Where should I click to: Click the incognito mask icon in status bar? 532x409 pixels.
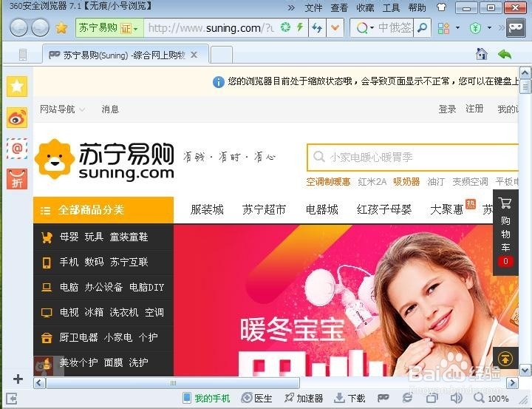[x=383, y=397]
